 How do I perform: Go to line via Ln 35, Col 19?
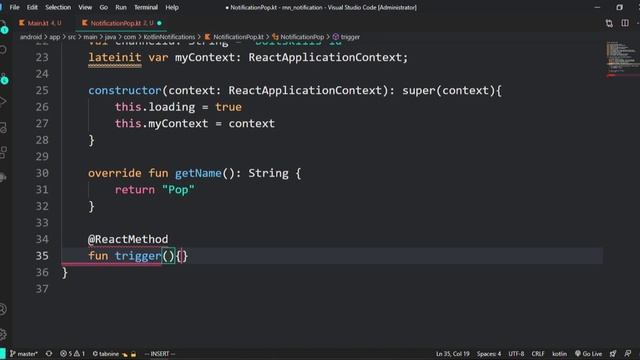tap(452, 354)
